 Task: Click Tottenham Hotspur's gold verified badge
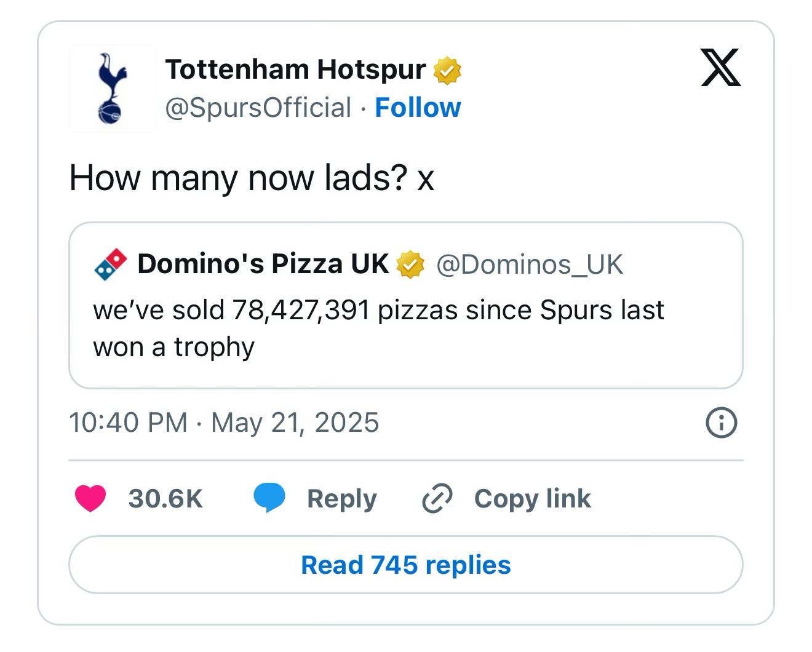[448, 71]
